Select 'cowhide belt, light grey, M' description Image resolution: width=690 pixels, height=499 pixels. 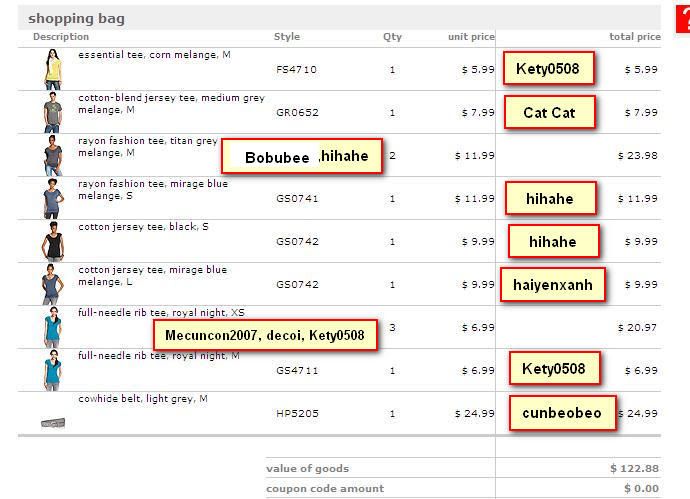(x=142, y=399)
